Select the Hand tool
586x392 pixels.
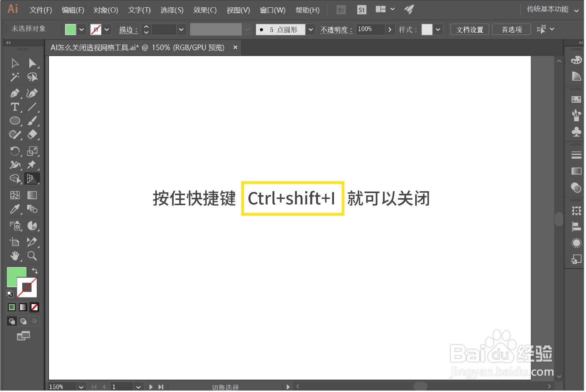(x=15, y=256)
